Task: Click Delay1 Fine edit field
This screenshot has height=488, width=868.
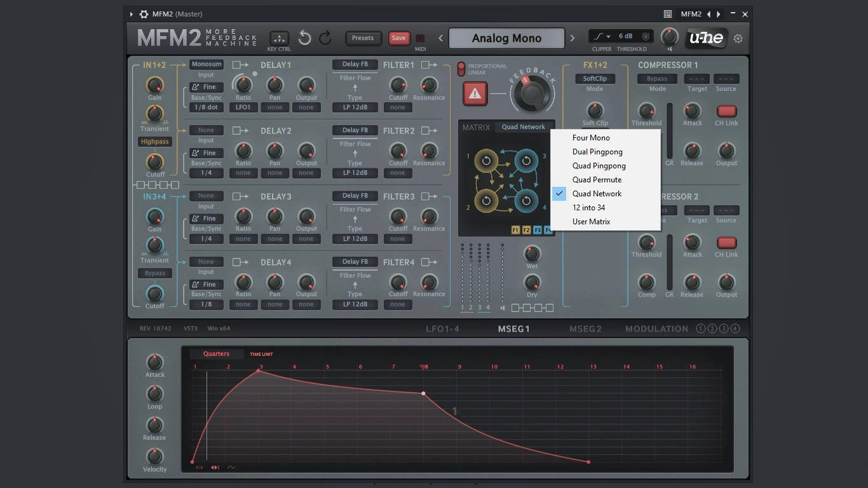Action: coord(206,87)
